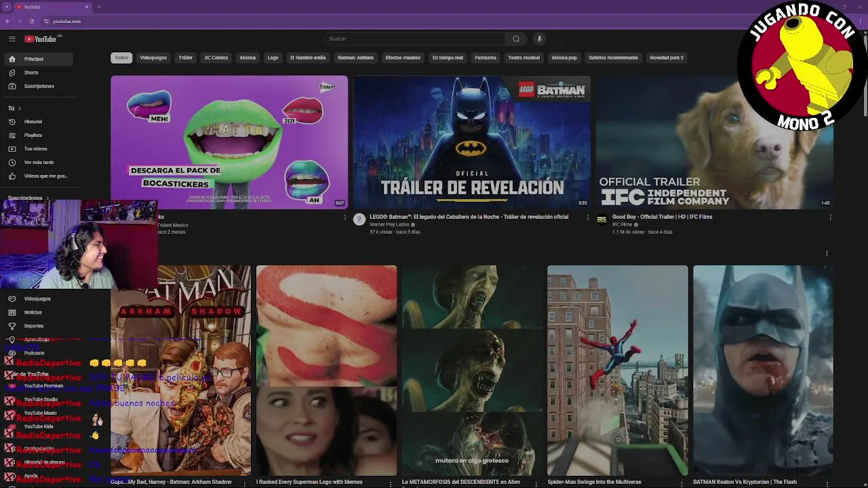
Task: Click the Buscar search field
Action: click(x=414, y=39)
